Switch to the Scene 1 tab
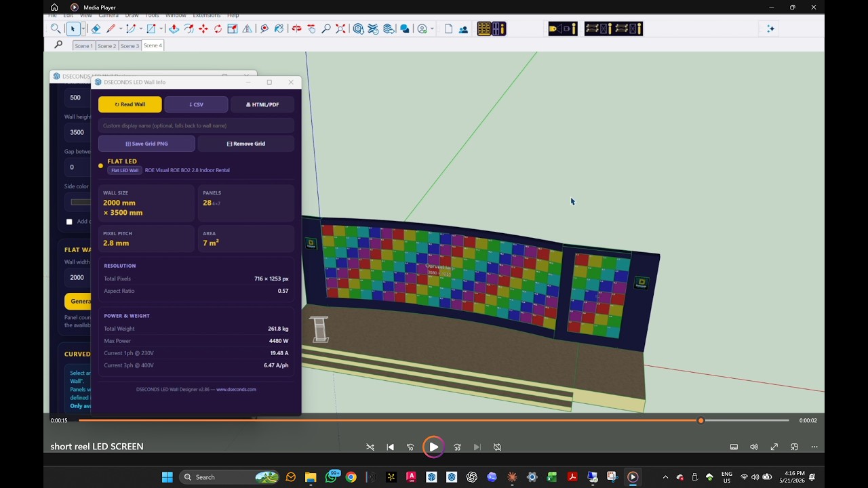Viewport: 868px width, 488px height. 83,45
